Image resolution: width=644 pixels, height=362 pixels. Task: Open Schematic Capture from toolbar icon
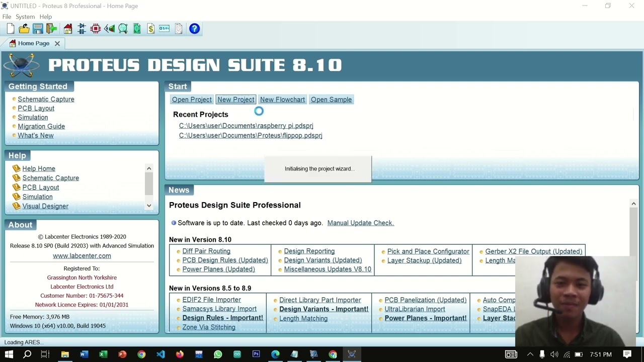pos(82,29)
